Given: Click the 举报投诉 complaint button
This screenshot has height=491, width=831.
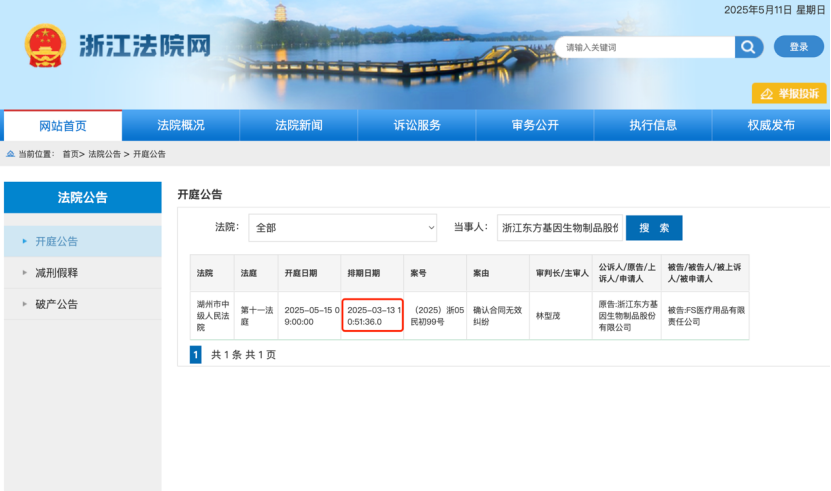Looking at the screenshot, I should point(789,93).
